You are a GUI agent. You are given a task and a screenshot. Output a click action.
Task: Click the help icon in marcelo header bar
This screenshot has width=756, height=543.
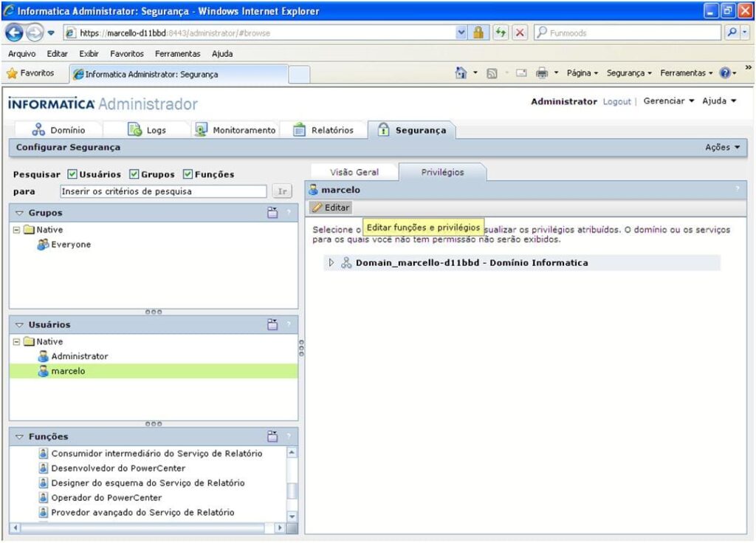[738, 189]
